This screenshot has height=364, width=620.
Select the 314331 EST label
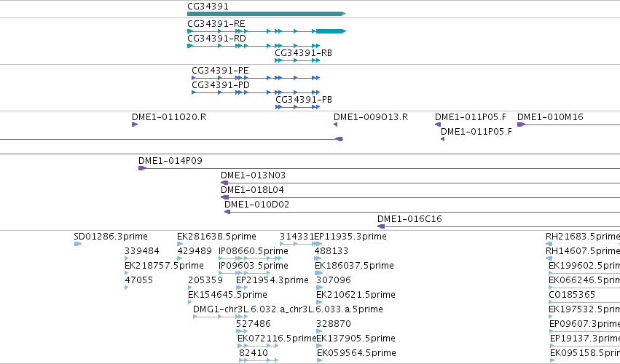click(297, 237)
